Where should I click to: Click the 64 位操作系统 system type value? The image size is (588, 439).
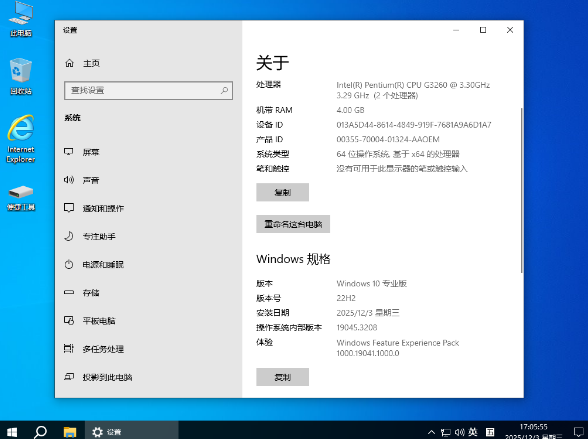(x=398, y=154)
